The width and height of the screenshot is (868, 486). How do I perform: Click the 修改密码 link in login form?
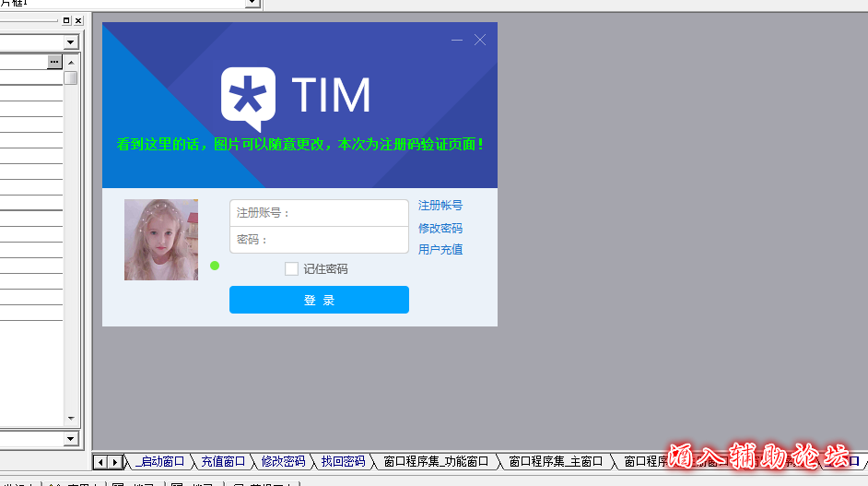tap(440, 229)
